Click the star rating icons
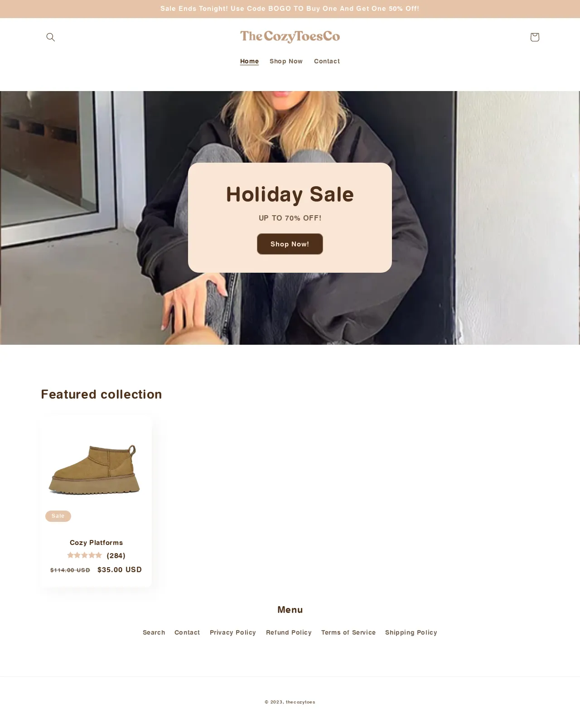The image size is (580, 728). point(85,555)
